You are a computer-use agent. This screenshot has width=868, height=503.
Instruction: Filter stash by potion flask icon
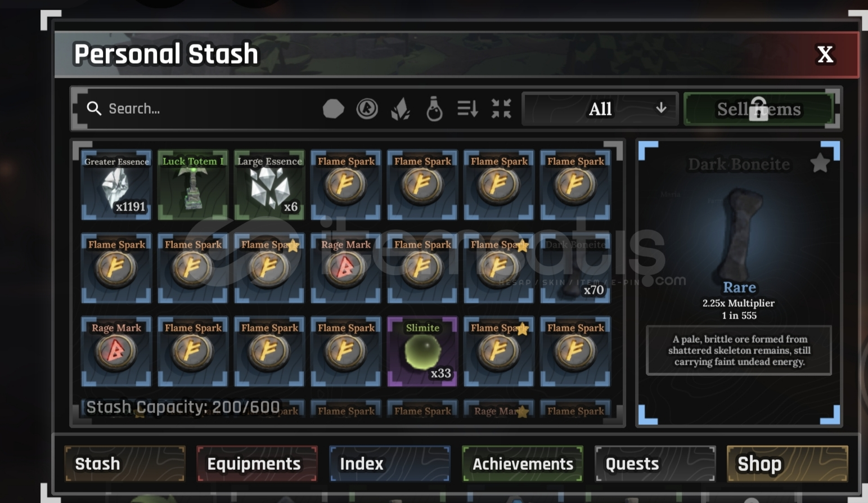[434, 109]
